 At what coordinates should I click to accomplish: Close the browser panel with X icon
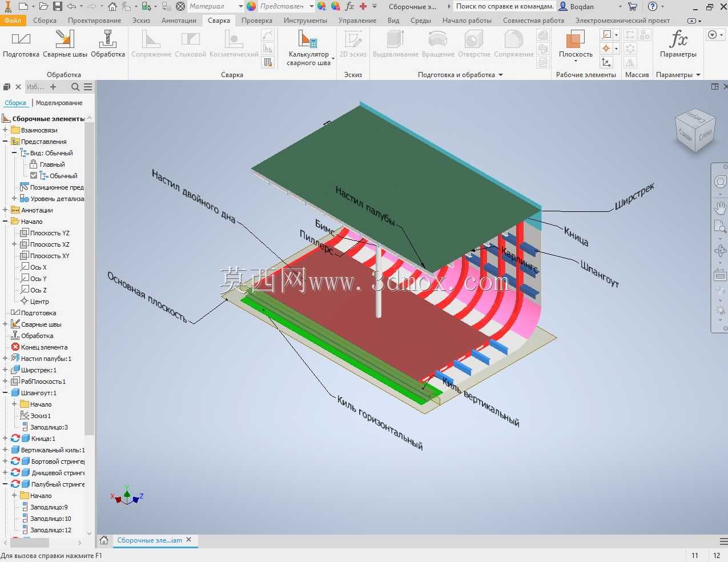pyautogui.click(x=18, y=87)
